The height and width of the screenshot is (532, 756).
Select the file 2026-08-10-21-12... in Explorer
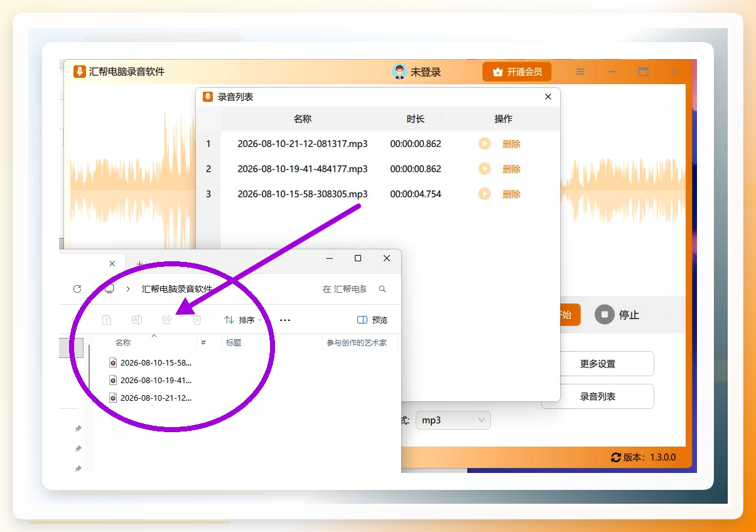(156, 398)
